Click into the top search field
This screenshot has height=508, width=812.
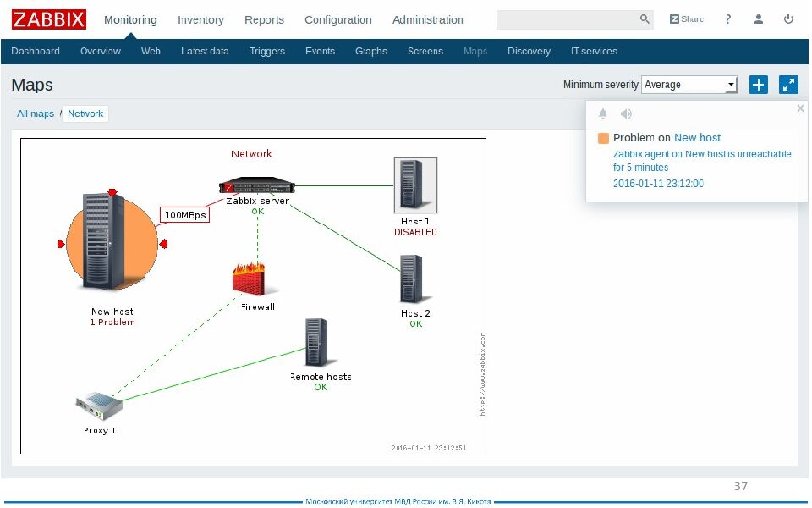[567, 19]
